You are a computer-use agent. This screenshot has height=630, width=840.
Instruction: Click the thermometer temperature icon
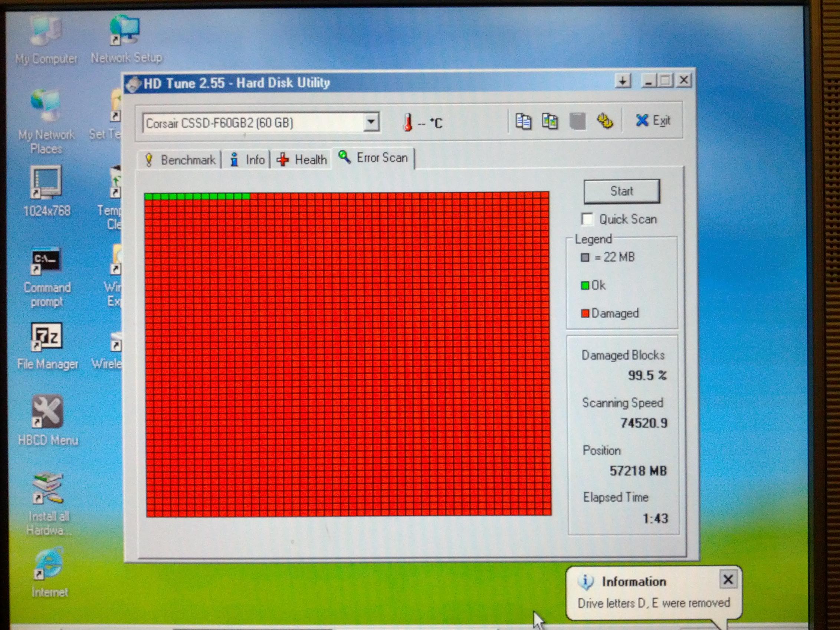pos(408,123)
